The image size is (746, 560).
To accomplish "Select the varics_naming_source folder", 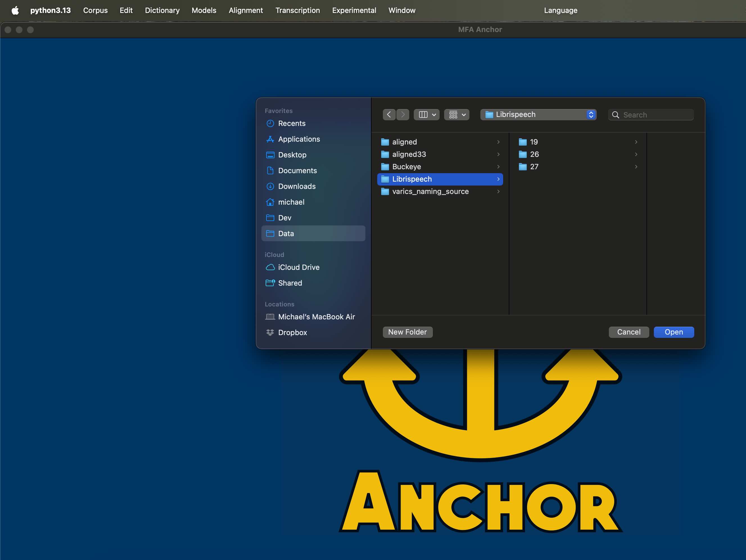I will point(440,192).
